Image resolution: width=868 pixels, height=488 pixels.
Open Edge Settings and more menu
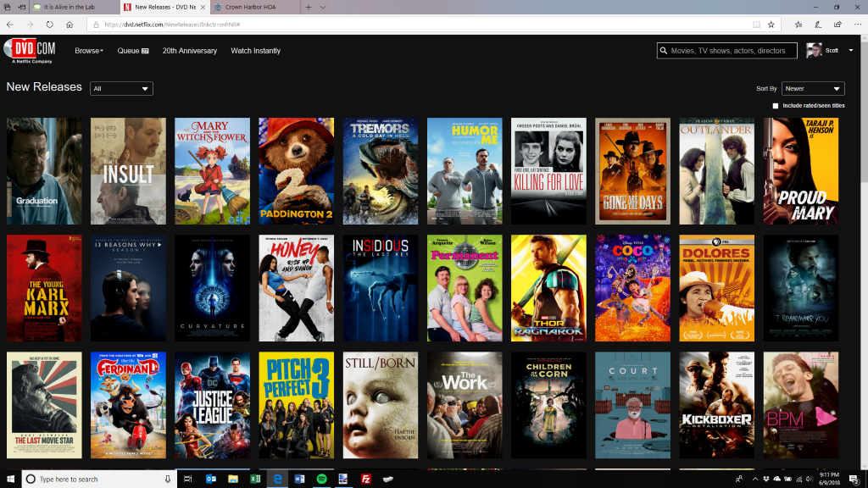tap(858, 25)
